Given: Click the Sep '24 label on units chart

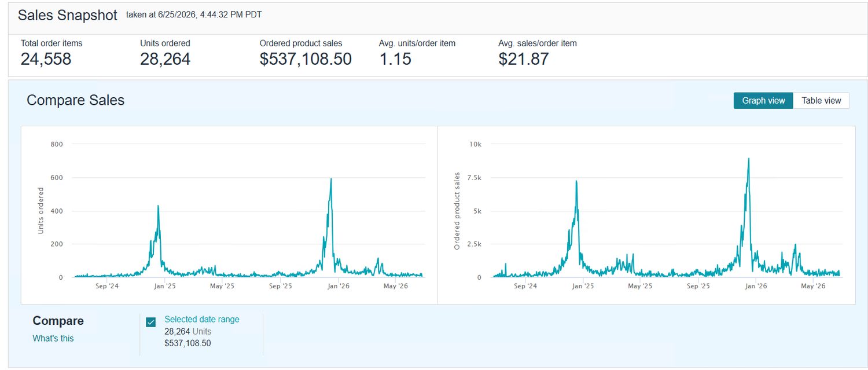Looking at the screenshot, I should pyautogui.click(x=107, y=286).
